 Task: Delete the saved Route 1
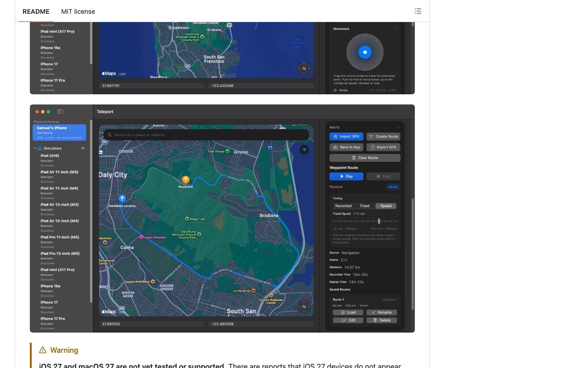(x=382, y=320)
